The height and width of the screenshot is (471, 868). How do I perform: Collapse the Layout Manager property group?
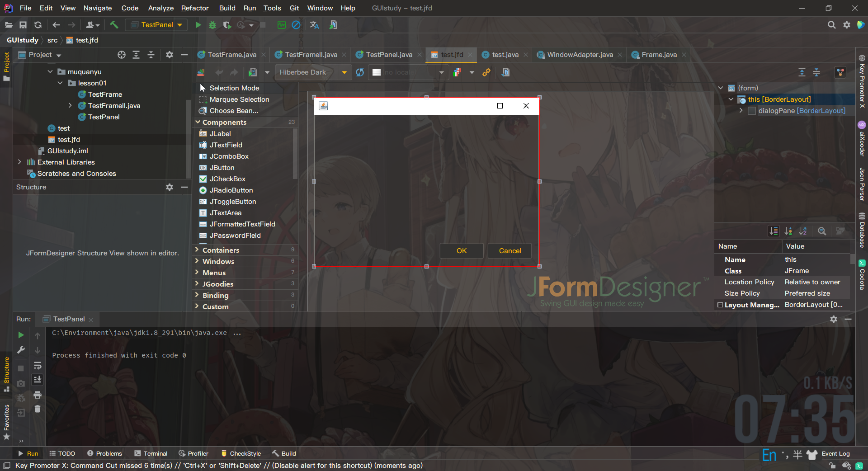pos(720,305)
